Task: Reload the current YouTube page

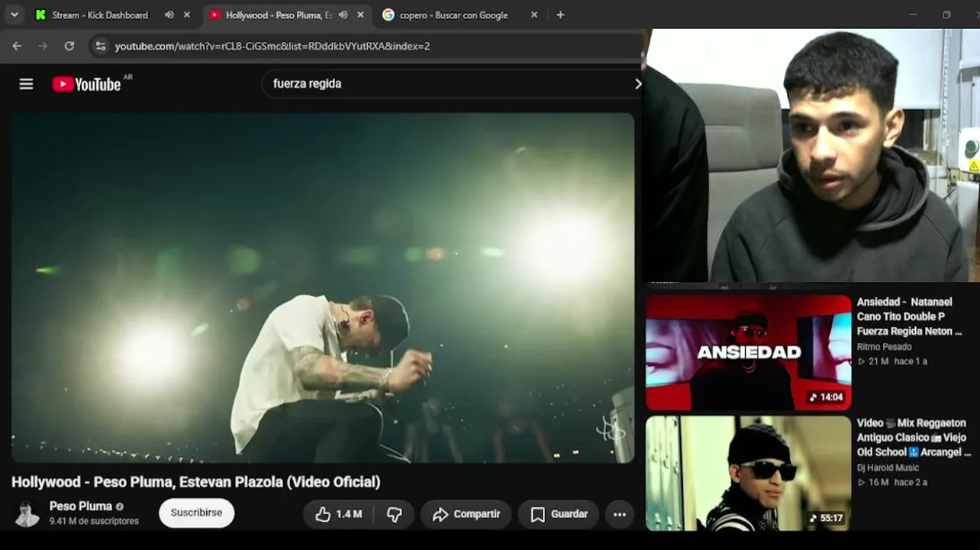Action: coord(69,46)
